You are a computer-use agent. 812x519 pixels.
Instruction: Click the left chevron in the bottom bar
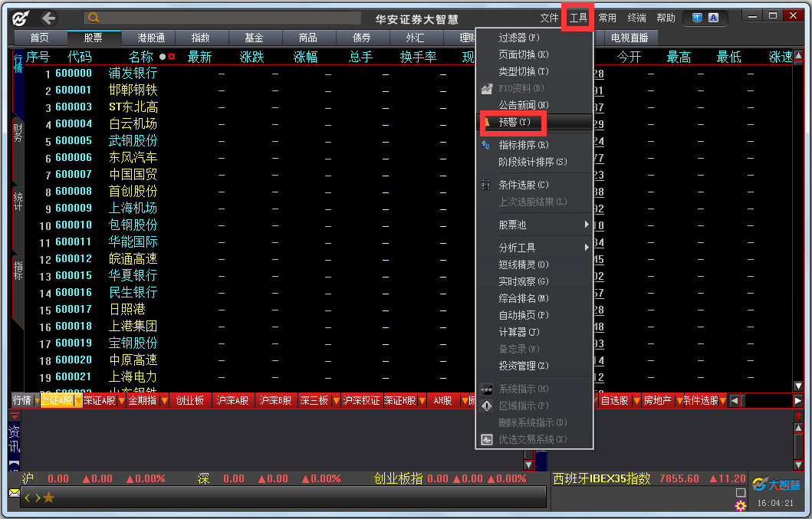coord(27,498)
